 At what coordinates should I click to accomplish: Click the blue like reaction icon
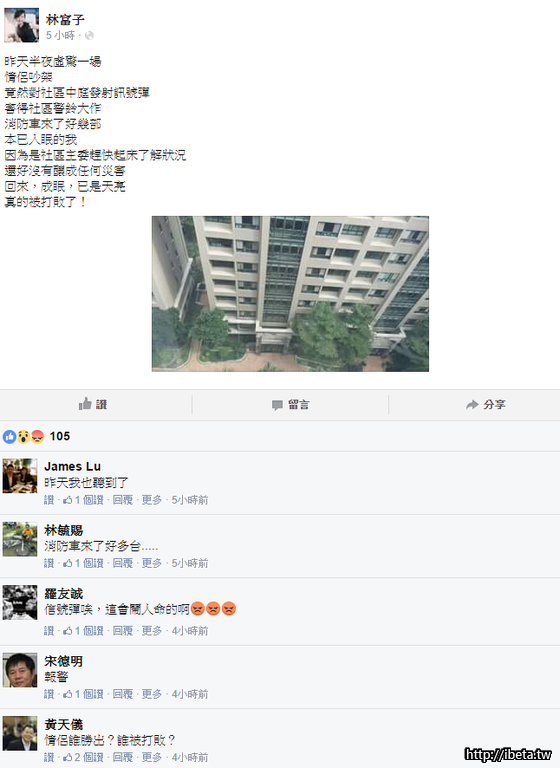pyautogui.click(x=9, y=436)
